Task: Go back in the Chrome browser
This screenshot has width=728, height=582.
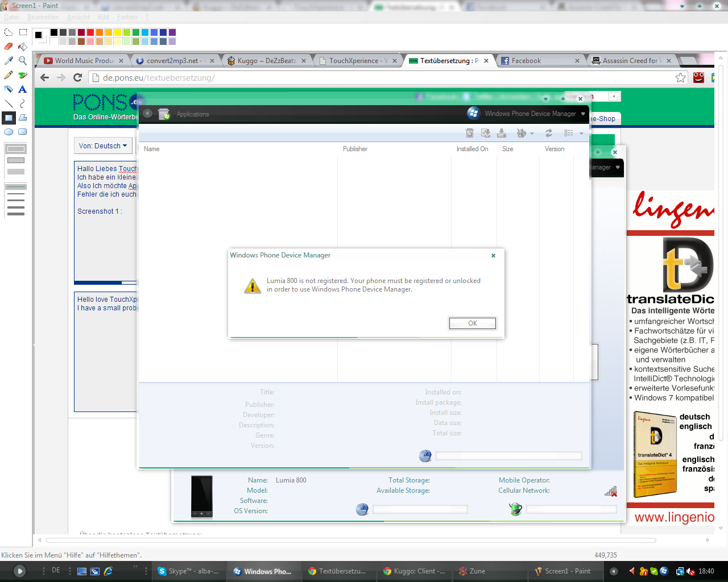Action: tap(45, 78)
